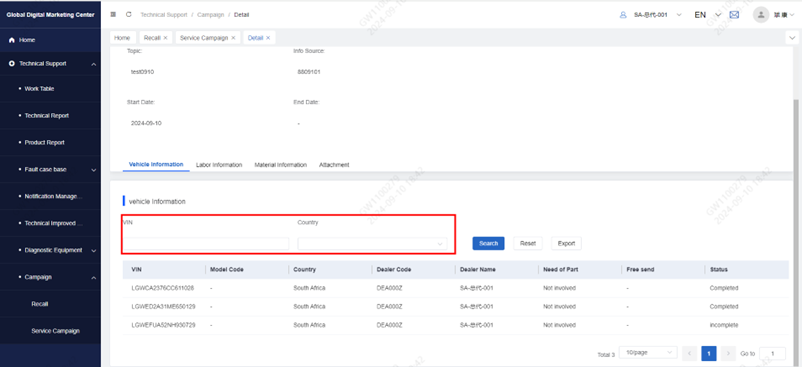Image resolution: width=802 pixels, height=367 pixels.
Task: Select the Attachment tab
Action: [x=334, y=165]
